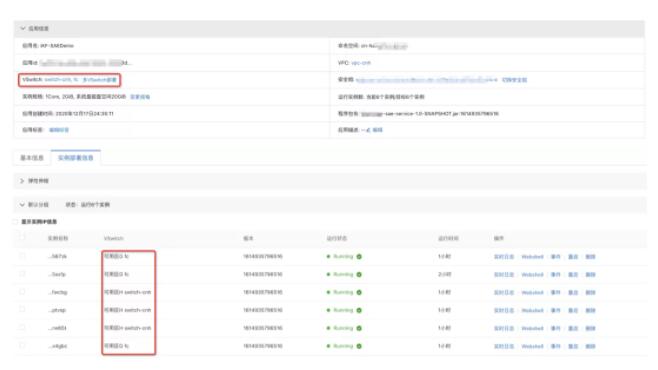The width and height of the screenshot is (658, 370).
Task: Click the restart link in last instance row
Action: [573, 347]
